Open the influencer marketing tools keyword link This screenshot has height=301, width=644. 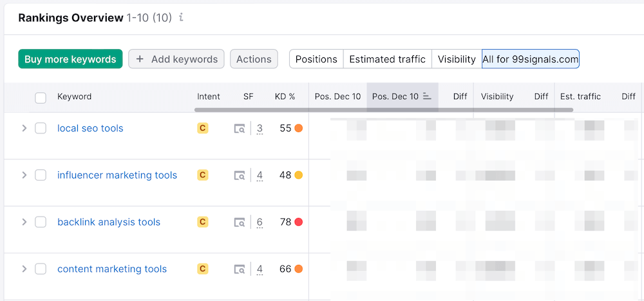click(x=117, y=175)
